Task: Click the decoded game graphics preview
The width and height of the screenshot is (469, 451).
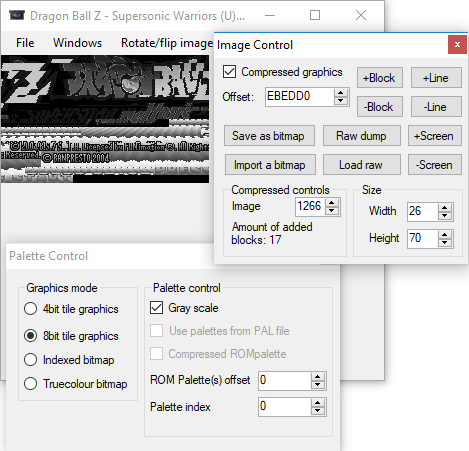Action: coord(105,119)
